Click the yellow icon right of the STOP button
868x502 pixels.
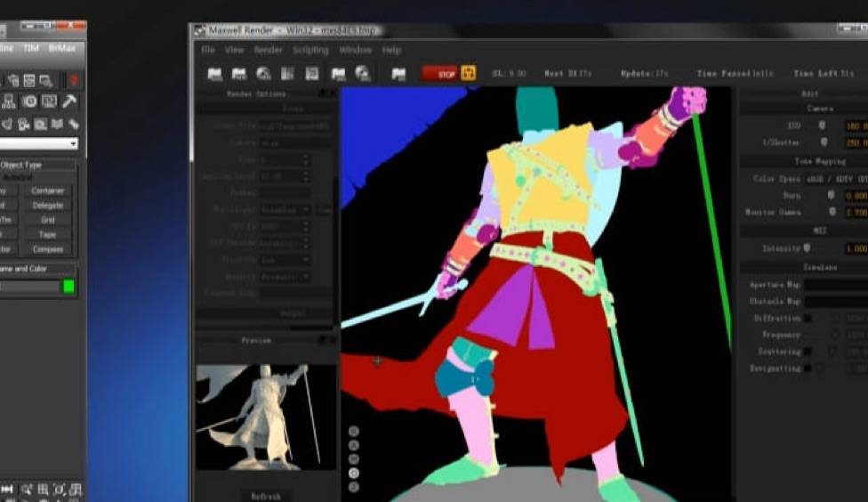click(469, 73)
